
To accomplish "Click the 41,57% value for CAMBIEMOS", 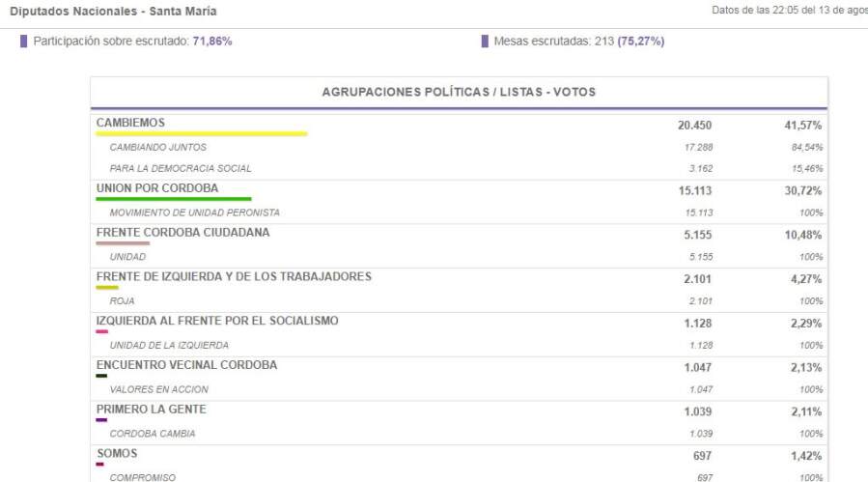I will coord(803,125).
